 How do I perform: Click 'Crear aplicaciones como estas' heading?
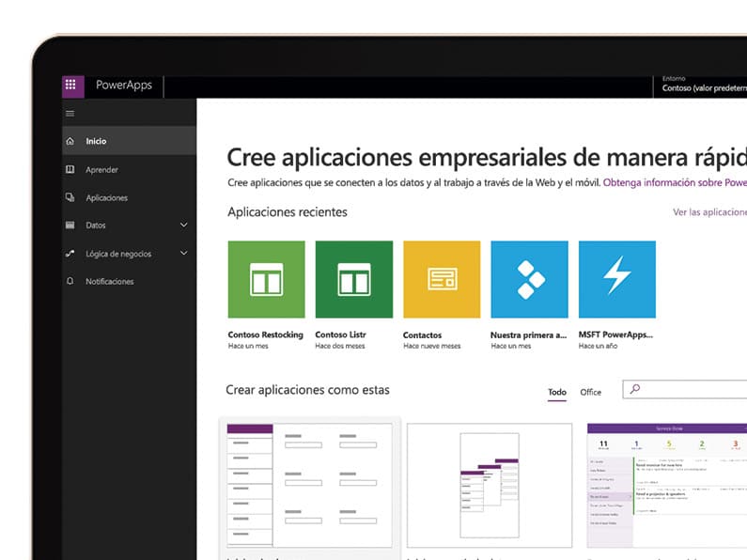click(x=308, y=390)
